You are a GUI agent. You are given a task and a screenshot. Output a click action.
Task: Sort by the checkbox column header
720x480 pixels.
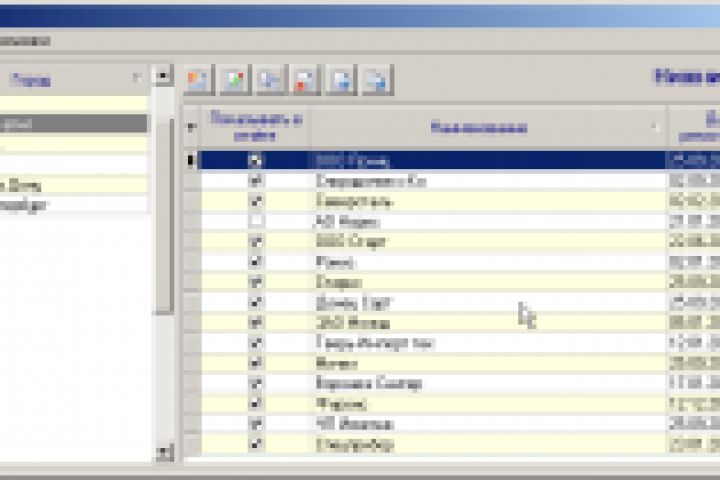click(x=255, y=126)
